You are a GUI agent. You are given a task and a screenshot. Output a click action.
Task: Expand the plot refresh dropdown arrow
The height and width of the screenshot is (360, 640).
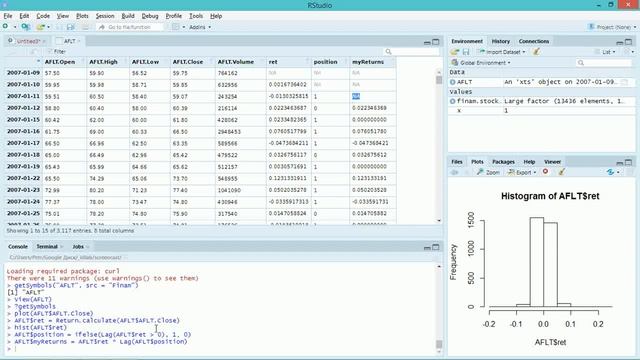click(618, 172)
